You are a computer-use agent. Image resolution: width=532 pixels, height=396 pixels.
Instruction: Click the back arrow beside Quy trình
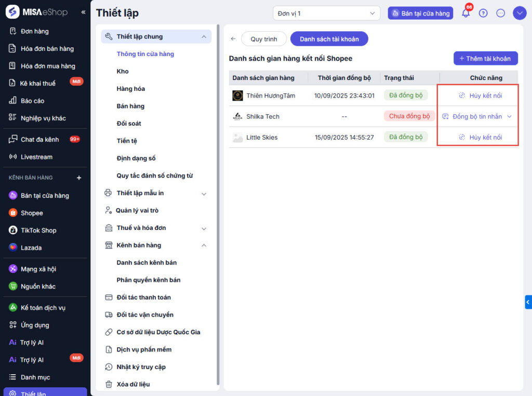(x=233, y=39)
